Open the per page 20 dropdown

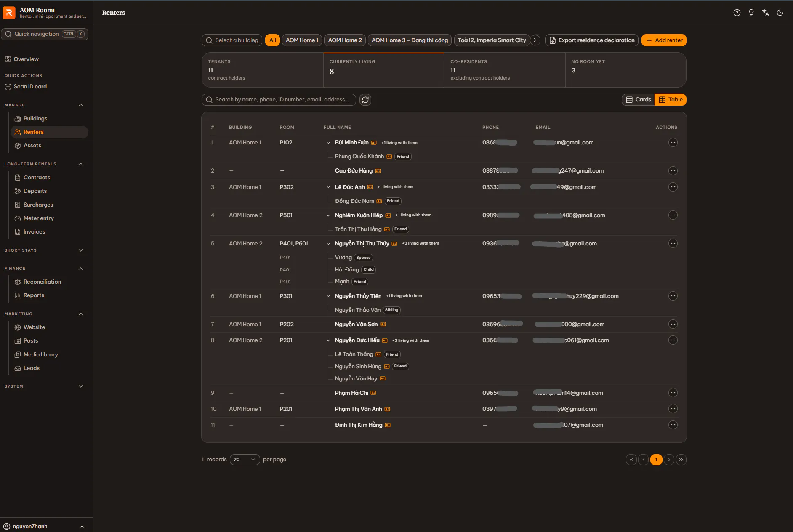point(245,460)
